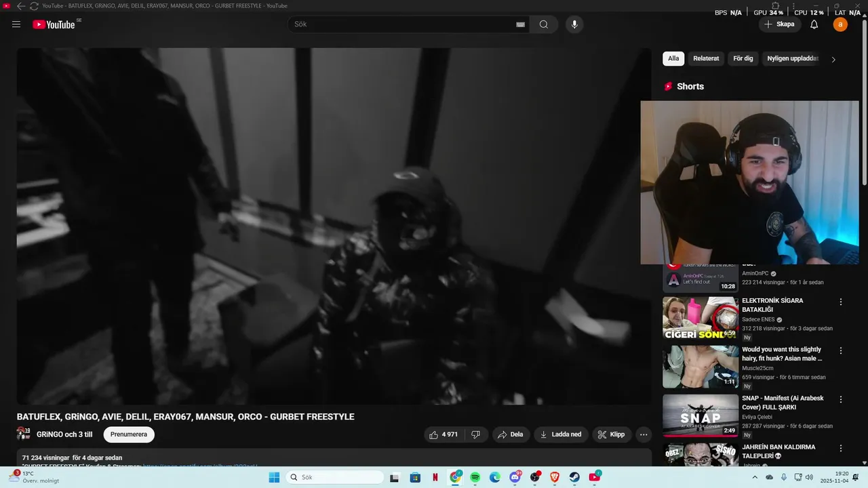Open Spotify from the taskbar
Image resolution: width=868 pixels, height=488 pixels.
pyautogui.click(x=475, y=477)
